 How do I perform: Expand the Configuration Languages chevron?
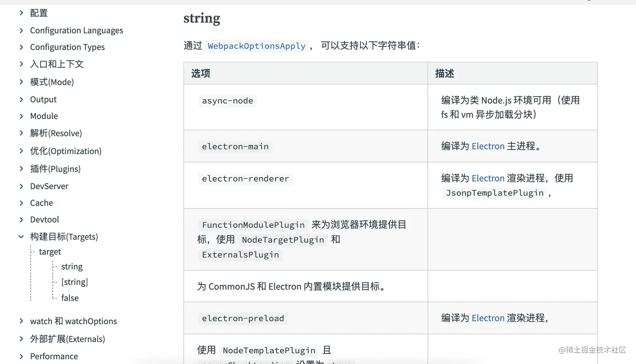[x=21, y=30]
